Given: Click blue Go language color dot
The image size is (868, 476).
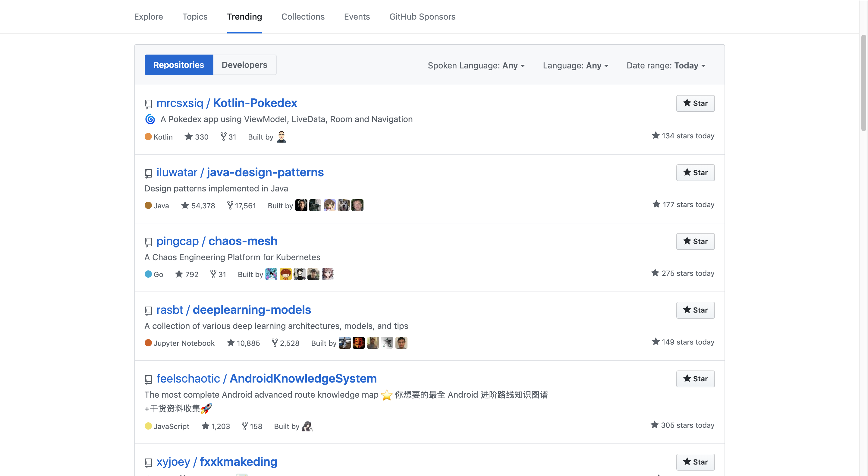Looking at the screenshot, I should pyautogui.click(x=148, y=274).
